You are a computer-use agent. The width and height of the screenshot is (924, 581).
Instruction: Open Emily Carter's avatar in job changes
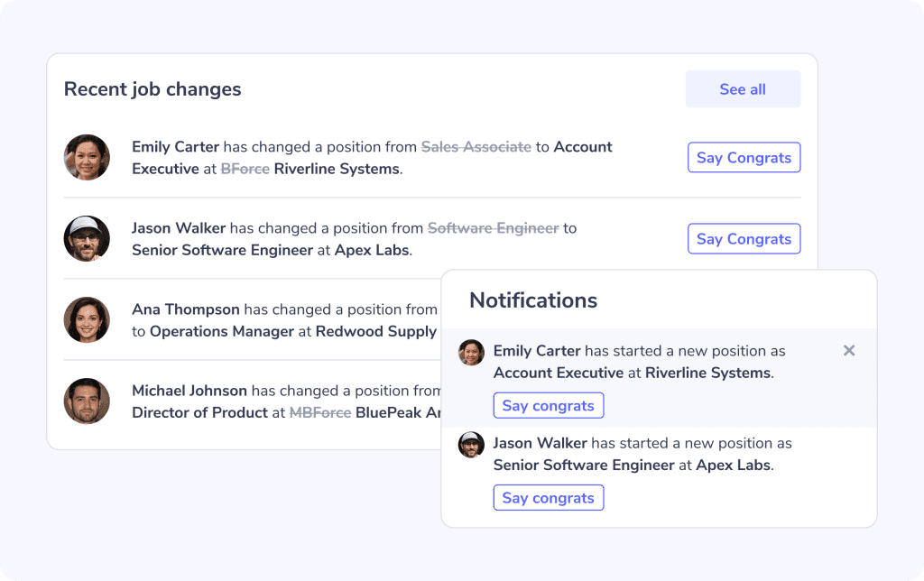tap(87, 157)
